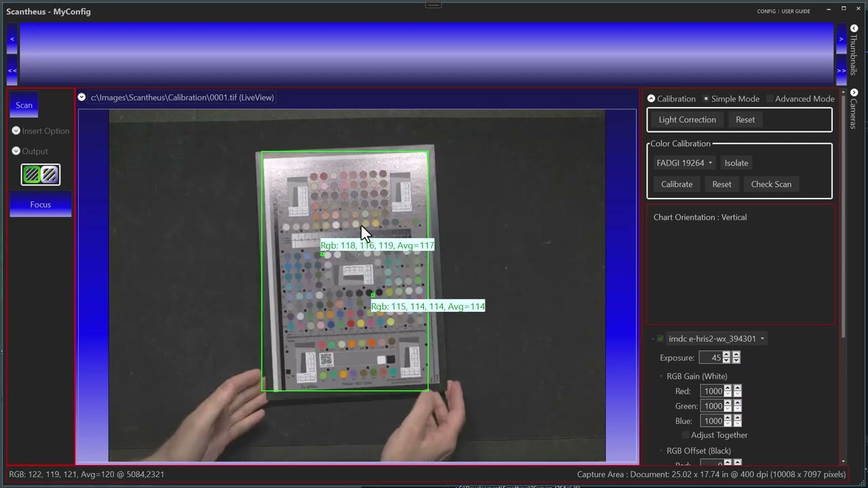Collapse the RGB Offset (Black) group
Image resolution: width=868 pixels, height=488 pixels.
click(661, 451)
